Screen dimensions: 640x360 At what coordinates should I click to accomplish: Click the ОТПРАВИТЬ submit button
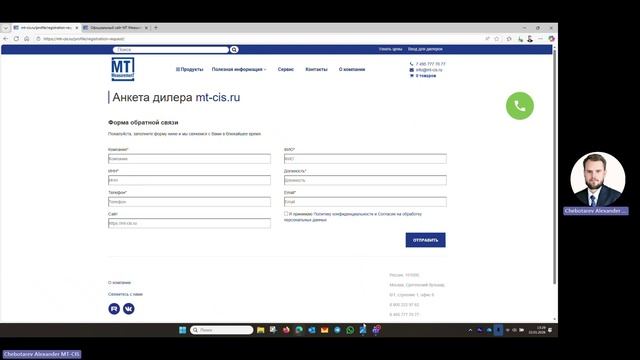pyautogui.click(x=425, y=240)
